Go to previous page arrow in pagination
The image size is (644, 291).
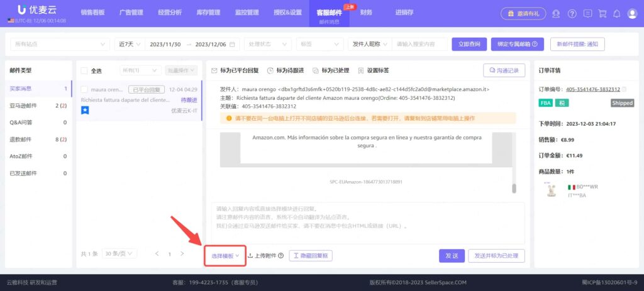click(x=157, y=254)
